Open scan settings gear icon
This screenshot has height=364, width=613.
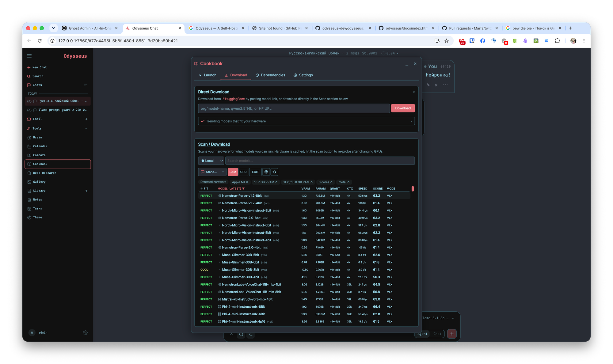tap(266, 172)
